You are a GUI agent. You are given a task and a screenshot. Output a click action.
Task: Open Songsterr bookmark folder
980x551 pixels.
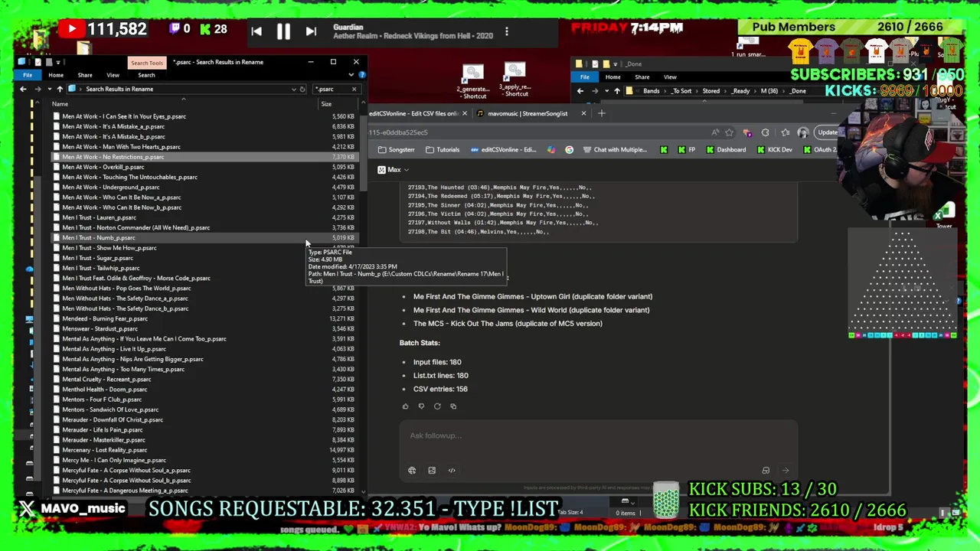(396, 150)
